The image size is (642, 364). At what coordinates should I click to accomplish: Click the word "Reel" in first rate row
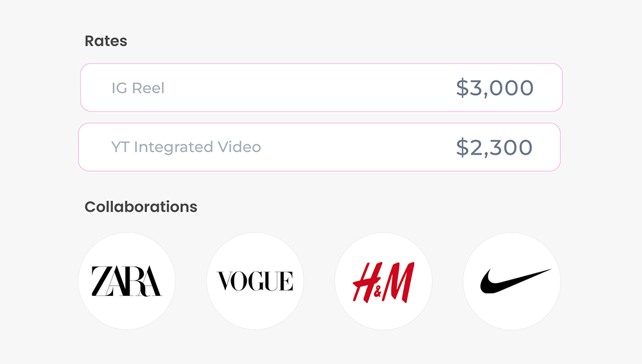[148, 88]
